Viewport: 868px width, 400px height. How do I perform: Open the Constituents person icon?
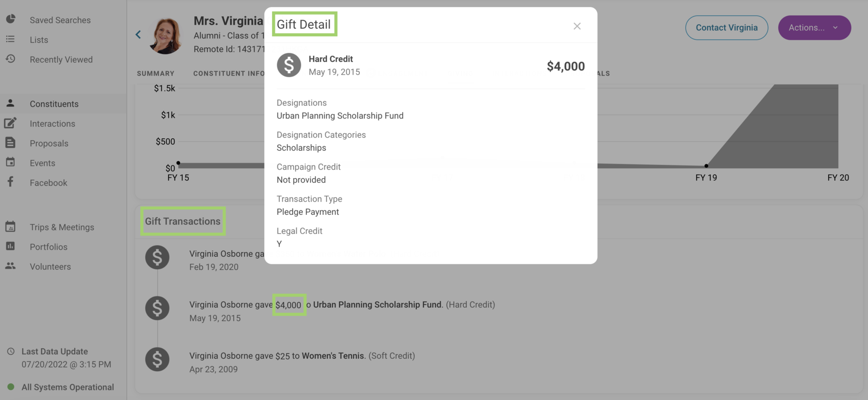click(10, 103)
